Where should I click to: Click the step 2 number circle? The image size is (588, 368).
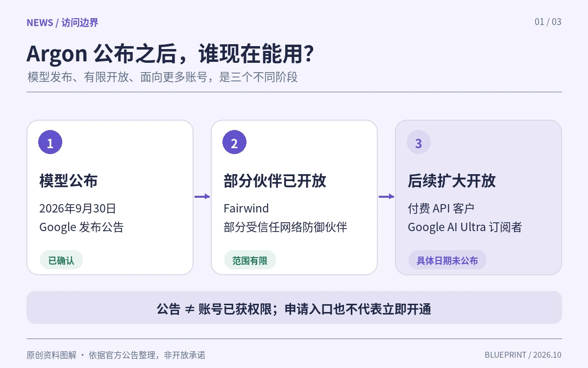[234, 142]
